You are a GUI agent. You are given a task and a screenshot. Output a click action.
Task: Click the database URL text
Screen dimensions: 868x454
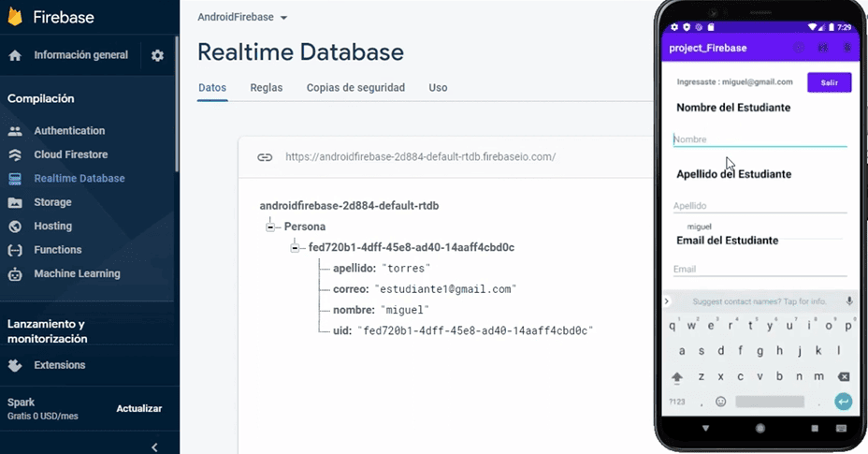pyautogui.click(x=421, y=157)
